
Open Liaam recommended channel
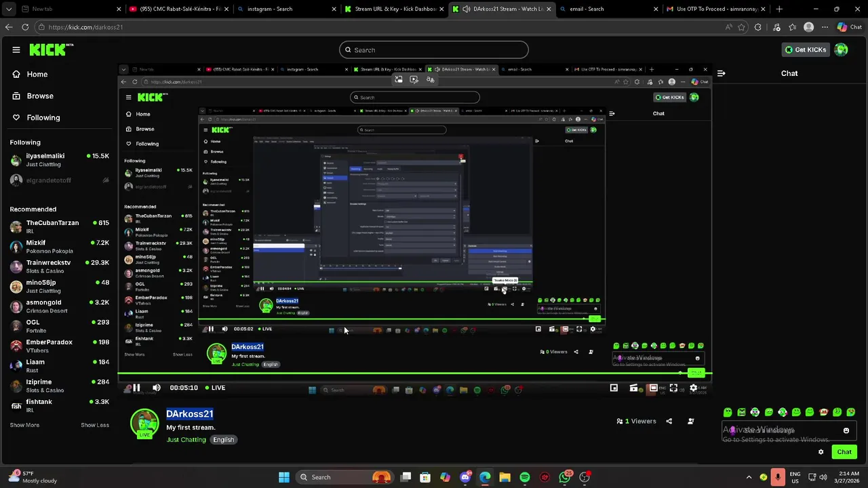tap(60, 366)
